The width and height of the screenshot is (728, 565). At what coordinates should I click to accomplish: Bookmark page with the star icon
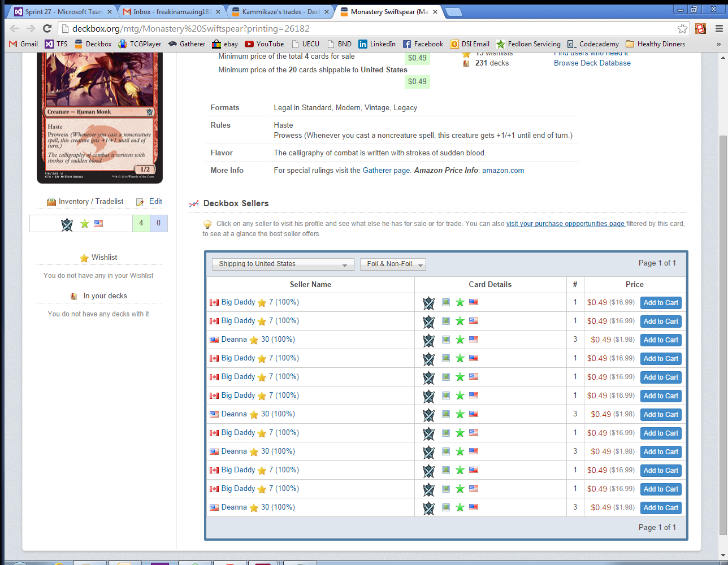click(682, 28)
